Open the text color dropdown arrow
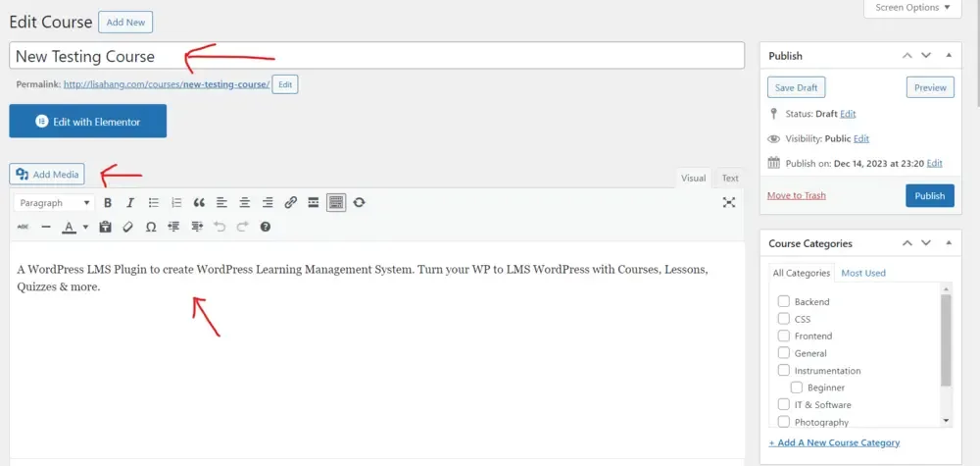Viewport: 980px width, 466px height. coord(85,227)
